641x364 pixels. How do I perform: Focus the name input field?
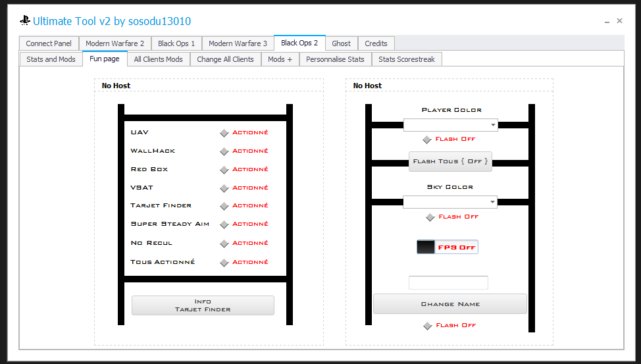(448, 282)
